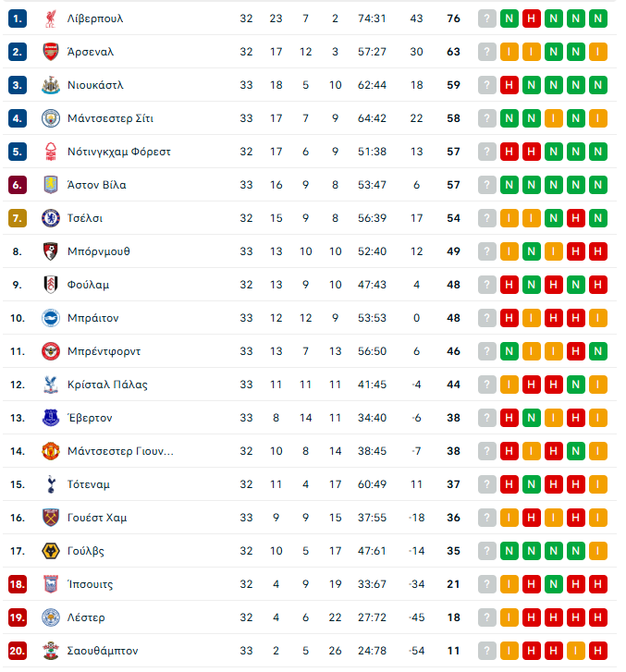Click the rank 20 red position badge
Image resolution: width=626 pixels, height=672 pixels.
(18, 651)
